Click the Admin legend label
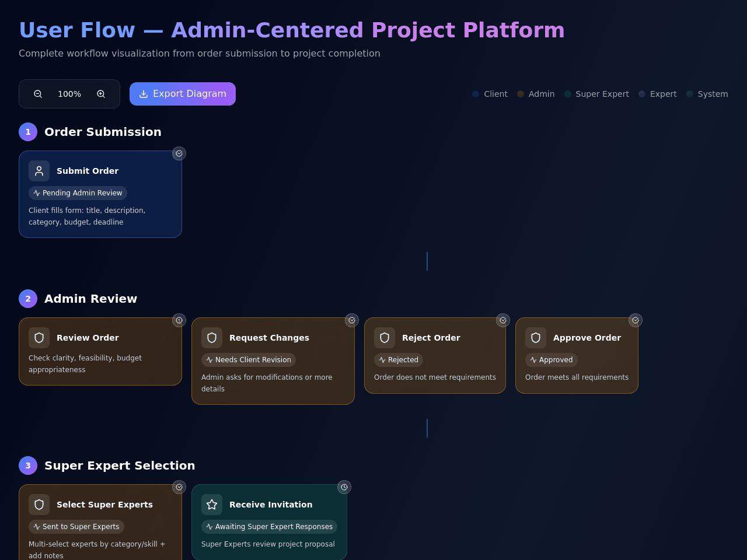 [x=542, y=94]
